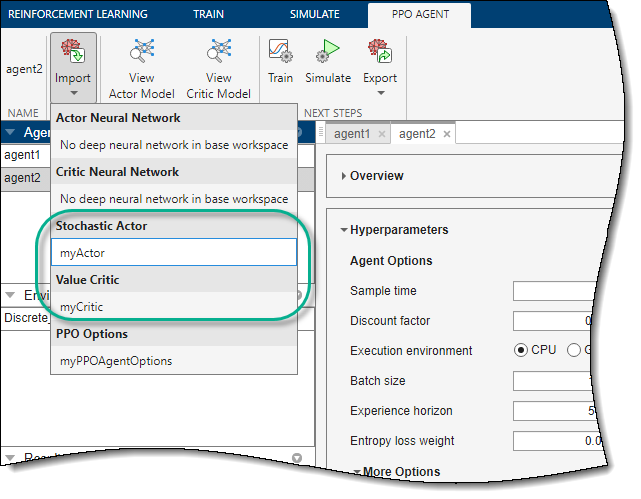
Task: Run the Simulate icon in Next Steps
Action: coord(327,51)
